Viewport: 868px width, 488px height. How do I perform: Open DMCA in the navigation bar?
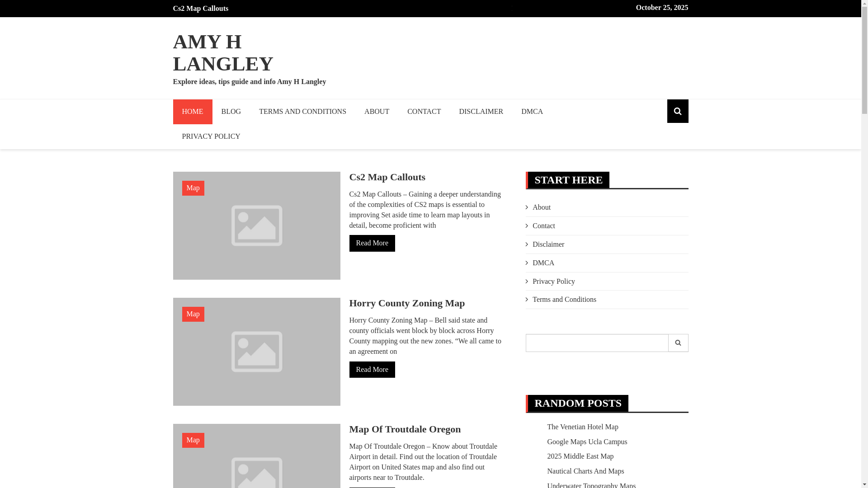pos(532,112)
